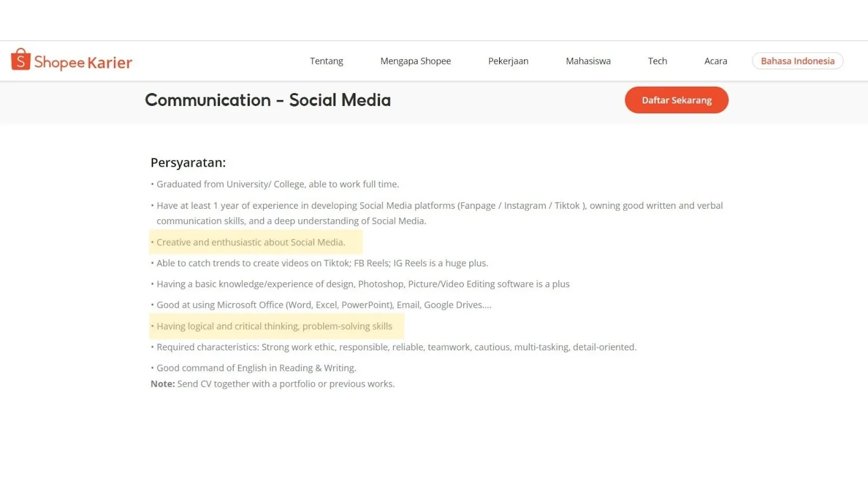Click the Acara navigation entry

715,61
